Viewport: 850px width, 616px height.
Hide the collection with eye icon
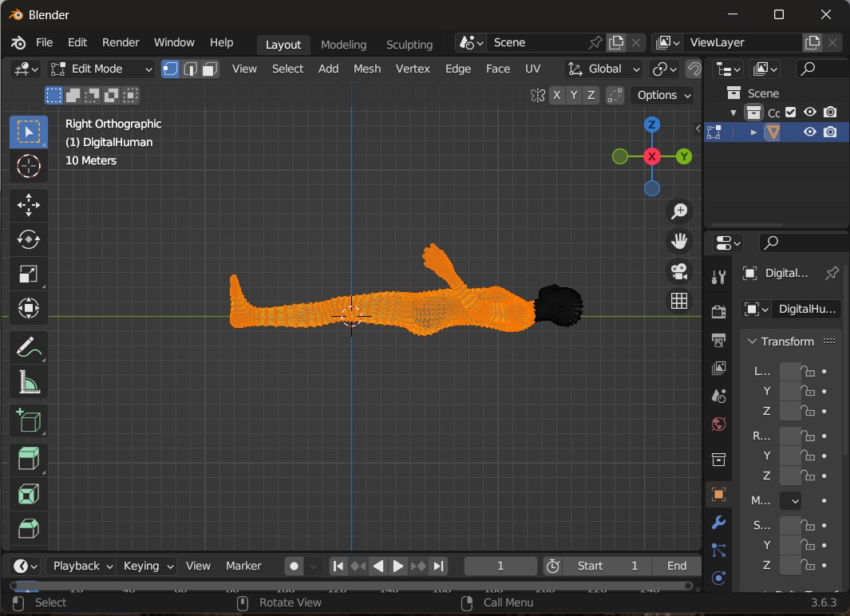click(809, 113)
